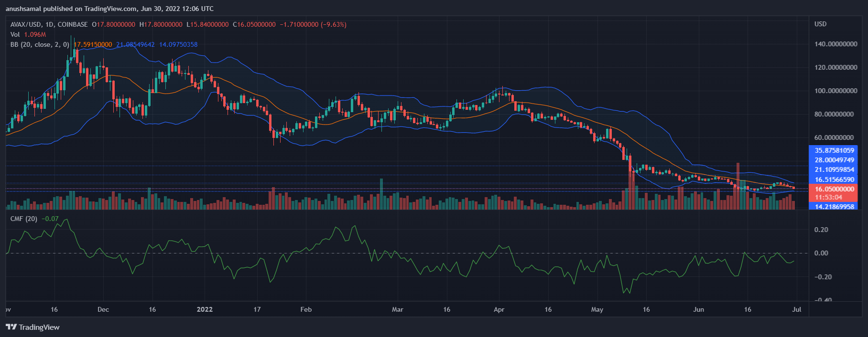Image resolution: width=868 pixels, height=337 pixels.
Task: Click the 2022 label on the time axis
Action: [x=205, y=309]
